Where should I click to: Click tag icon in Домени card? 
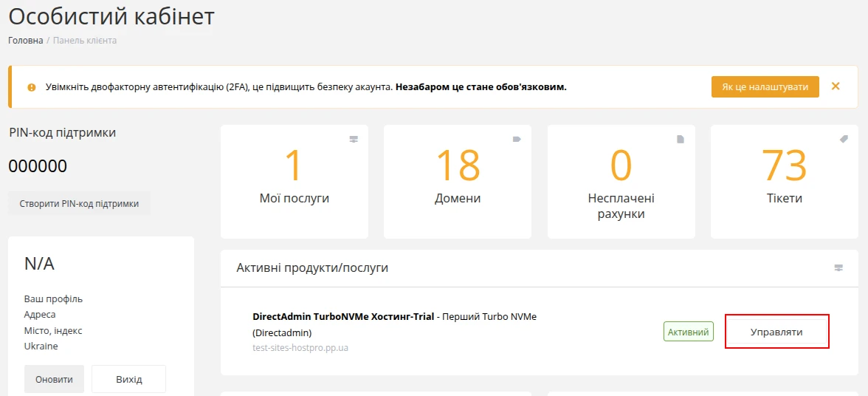[517, 140]
